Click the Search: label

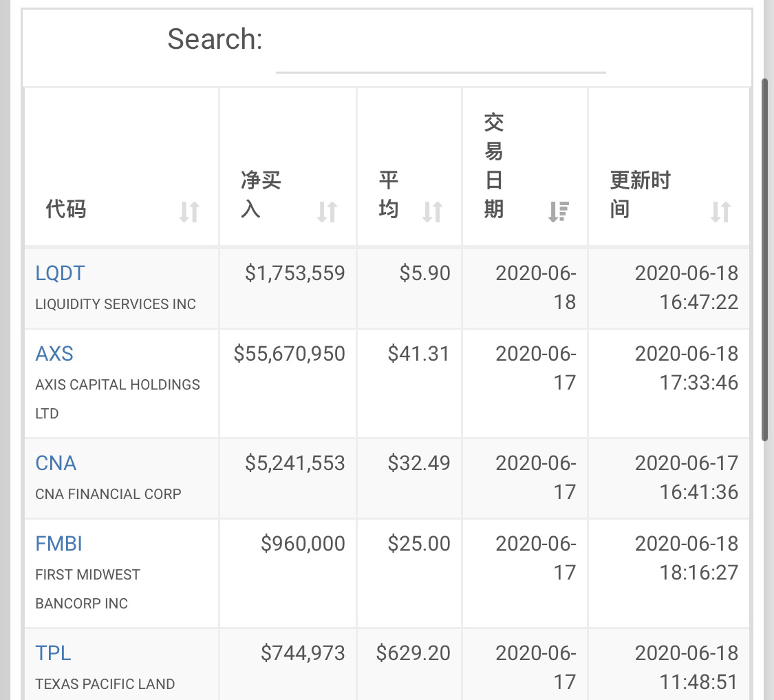coord(215,39)
